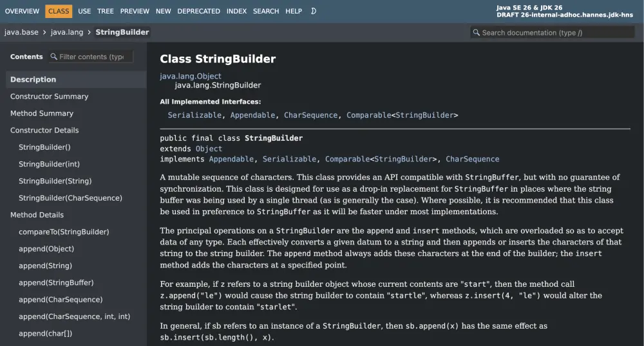The width and height of the screenshot is (644, 346).
Task: Open compareTo(StringBuilder) in the Method Details list
Action: 64,232
